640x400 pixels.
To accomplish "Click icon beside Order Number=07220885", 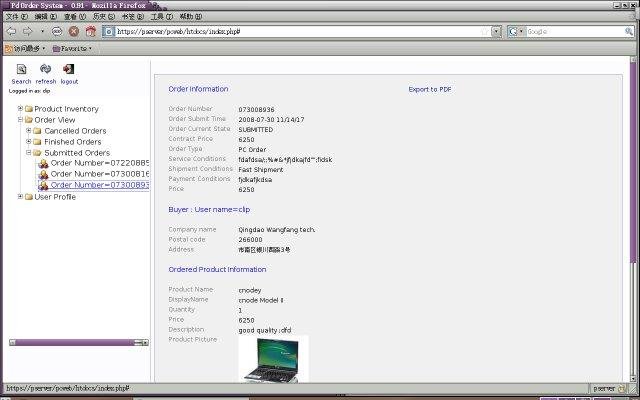I will 43,164.
